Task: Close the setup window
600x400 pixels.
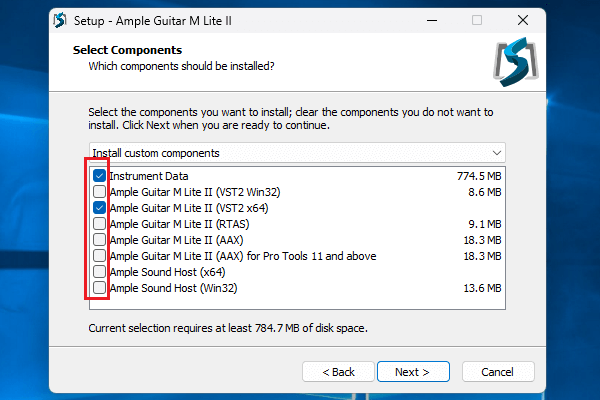Action: (x=522, y=20)
